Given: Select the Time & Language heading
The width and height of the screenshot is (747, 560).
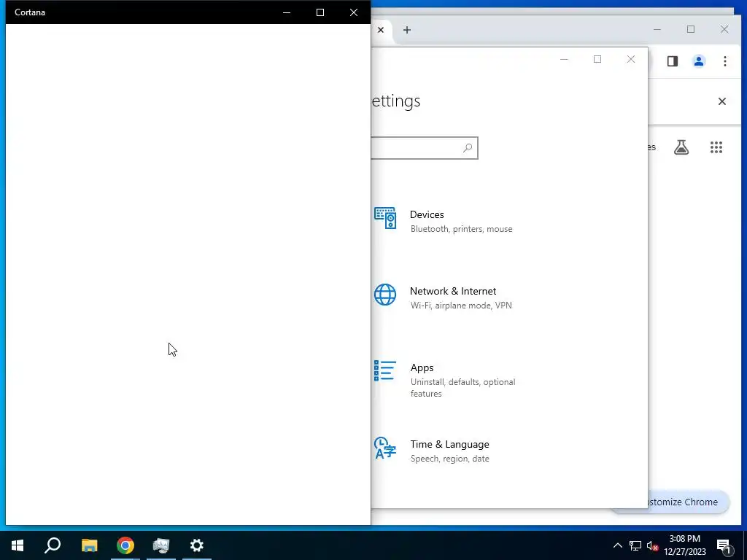Looking at the screenshot, I should 449,444.
